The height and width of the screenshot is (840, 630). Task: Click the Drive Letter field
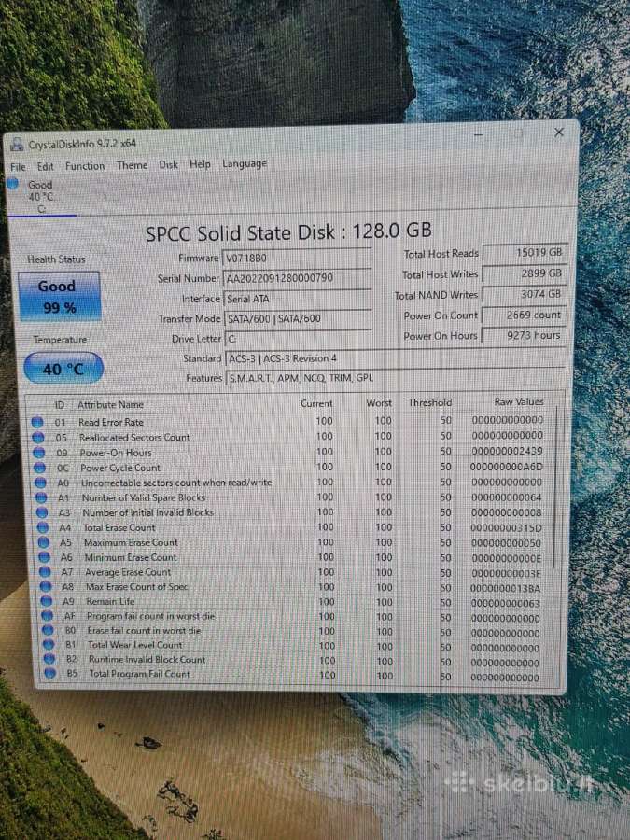click(x=297, y=339)
